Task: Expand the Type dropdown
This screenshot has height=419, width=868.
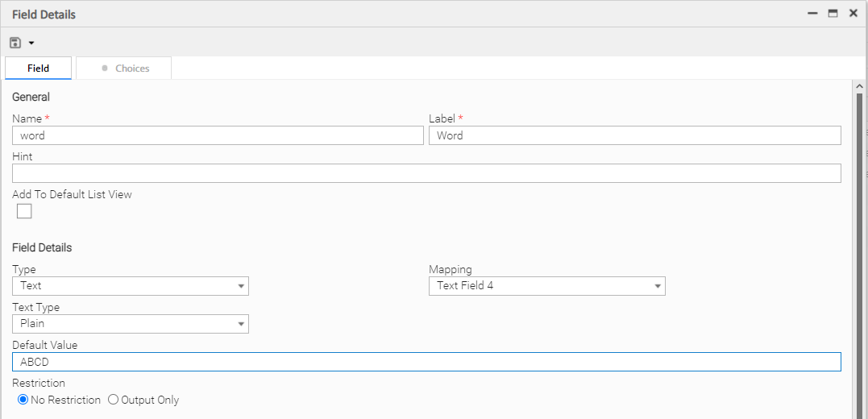Action: (x=131, y=286)
